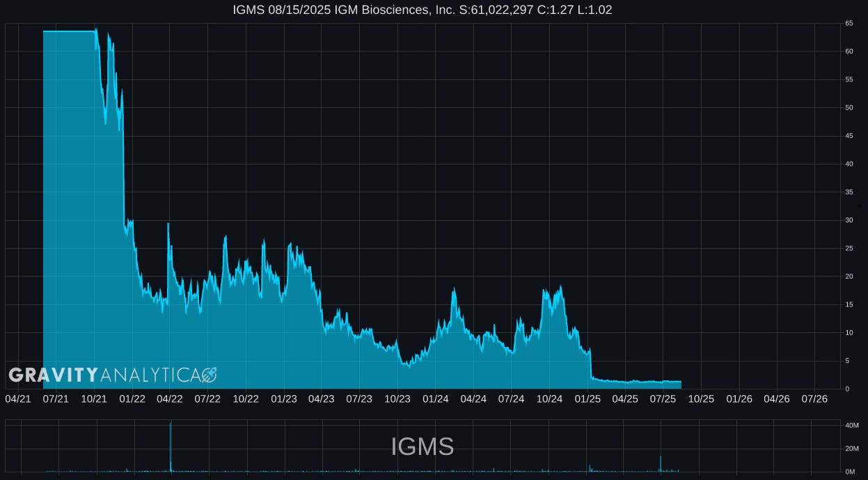Image resolution: width=868 pixels, height=480 pixels.
Task: Click the 45 price axis label
Action: tap(849, 136)
